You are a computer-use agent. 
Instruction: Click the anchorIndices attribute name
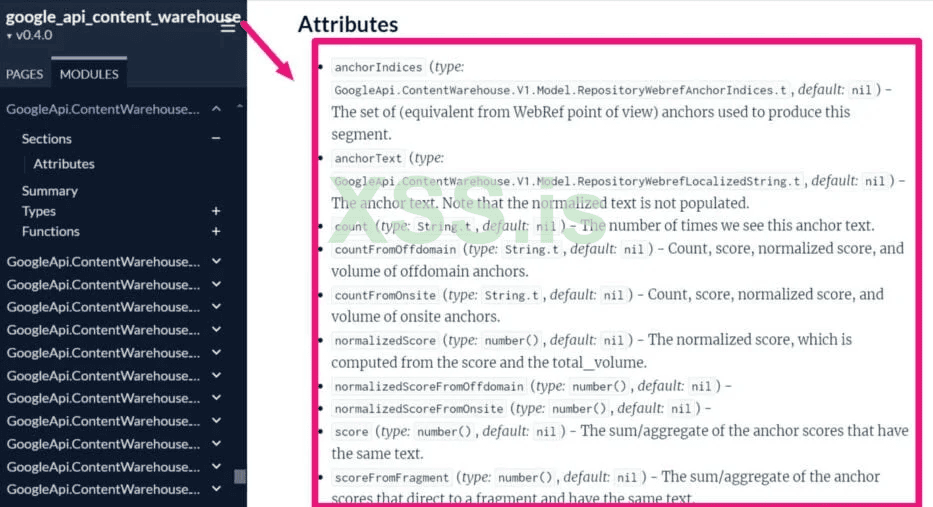378,67
